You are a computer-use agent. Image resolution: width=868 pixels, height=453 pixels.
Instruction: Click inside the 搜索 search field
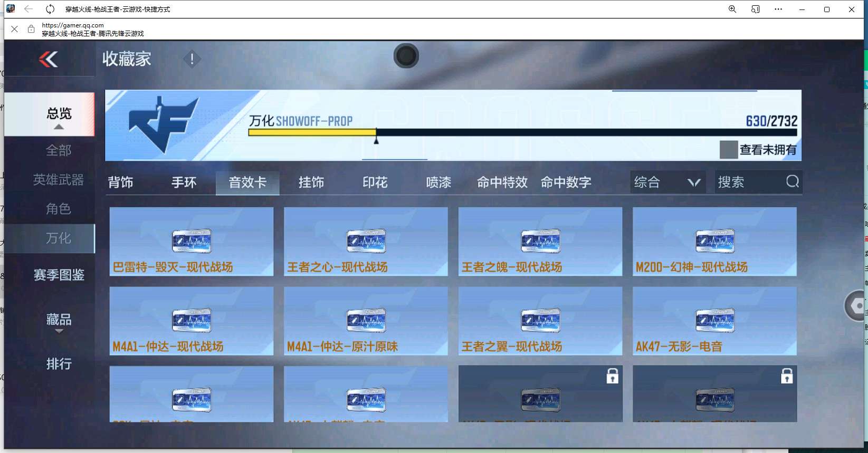[759, 182]
